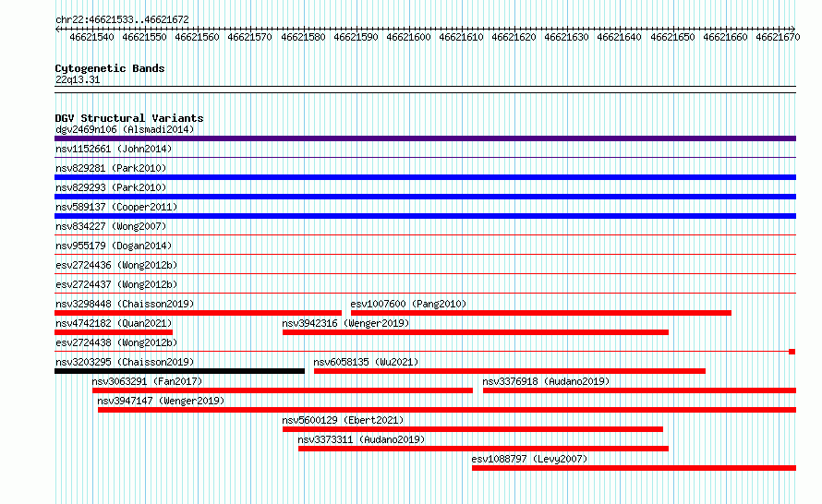Click the red bar under nsv3298448

click(x=199, y=313)
